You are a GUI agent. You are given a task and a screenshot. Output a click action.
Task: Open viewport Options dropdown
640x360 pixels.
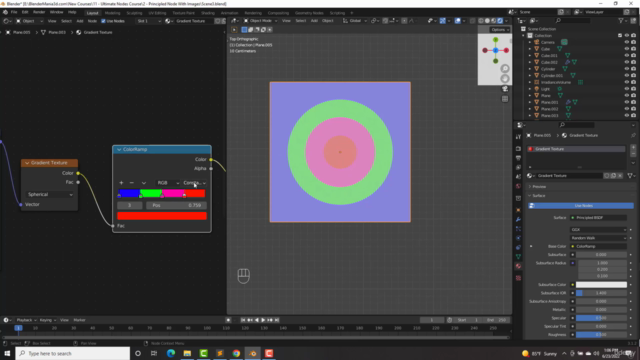(x=500, y=29)
